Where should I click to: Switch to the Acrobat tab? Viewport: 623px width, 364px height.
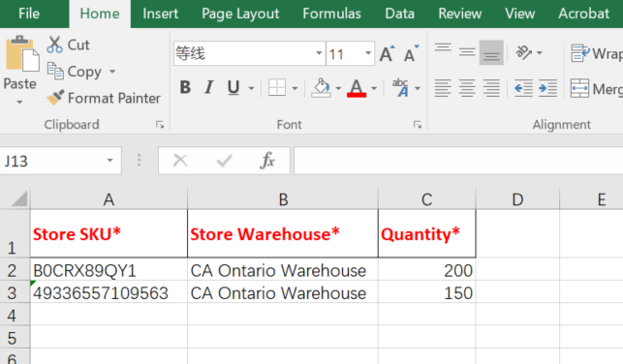(x=583, y=14)
